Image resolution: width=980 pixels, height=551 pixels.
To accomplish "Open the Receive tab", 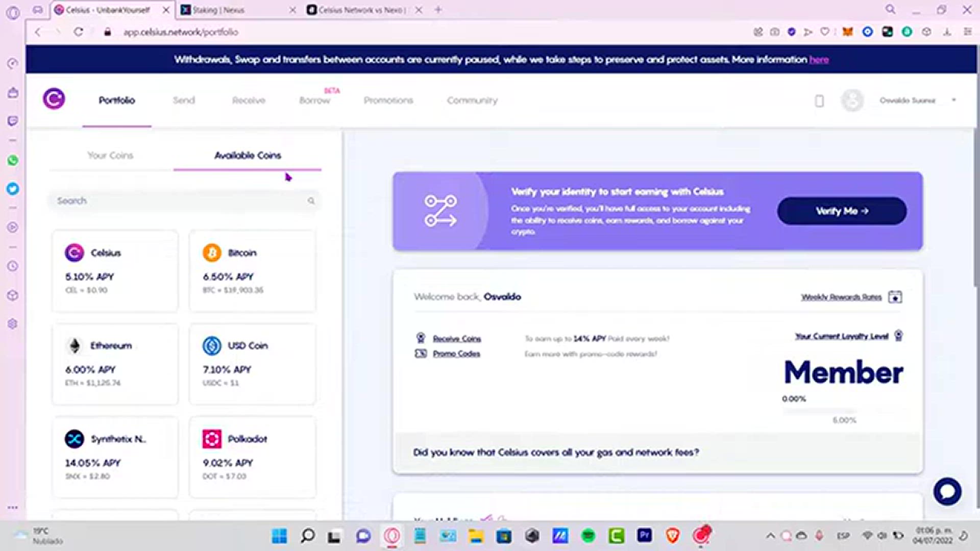I will coord(249,101).
